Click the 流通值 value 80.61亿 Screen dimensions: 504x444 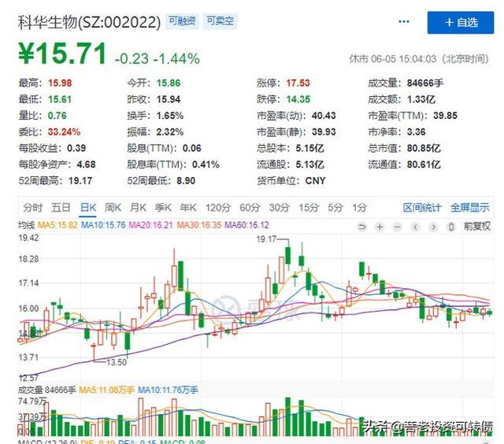pos(424,165)
